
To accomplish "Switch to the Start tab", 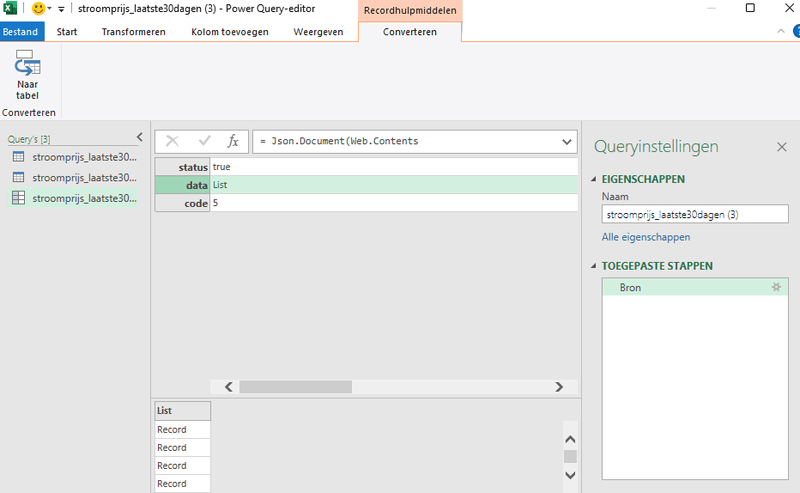I will click(67, 32).
